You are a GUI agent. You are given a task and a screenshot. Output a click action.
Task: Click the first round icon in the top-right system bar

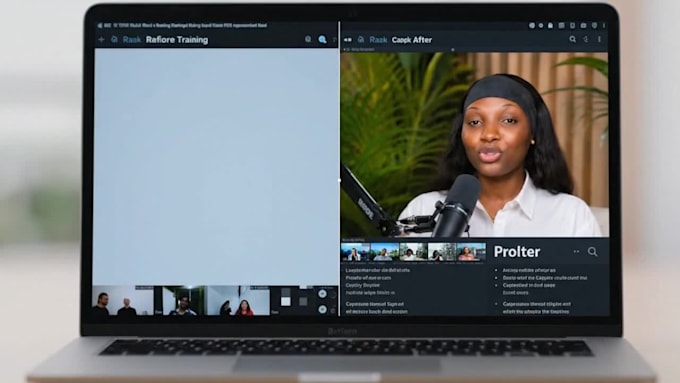[532, 26]
